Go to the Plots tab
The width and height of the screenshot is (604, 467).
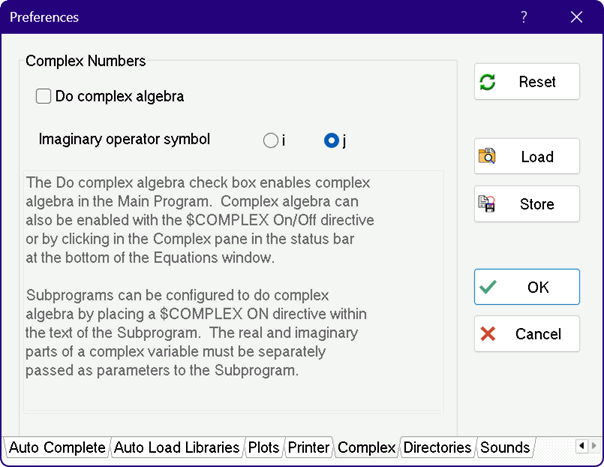click(x=264, y=447)
